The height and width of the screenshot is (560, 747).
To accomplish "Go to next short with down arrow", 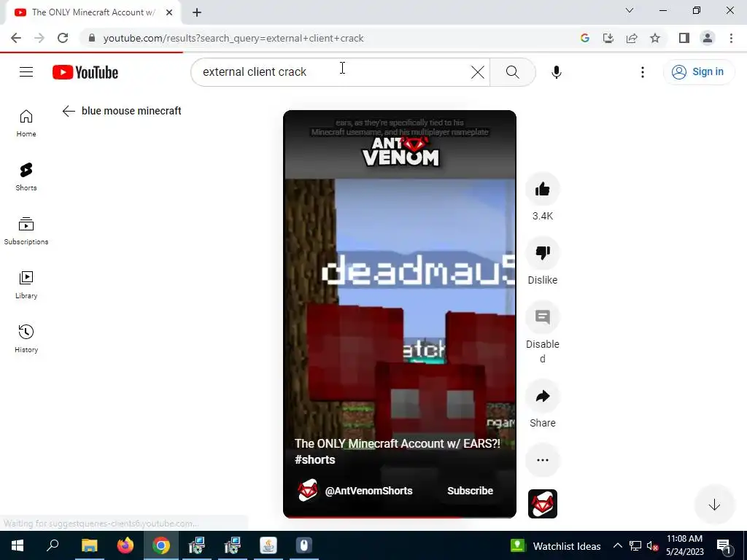I will point(713,505).
